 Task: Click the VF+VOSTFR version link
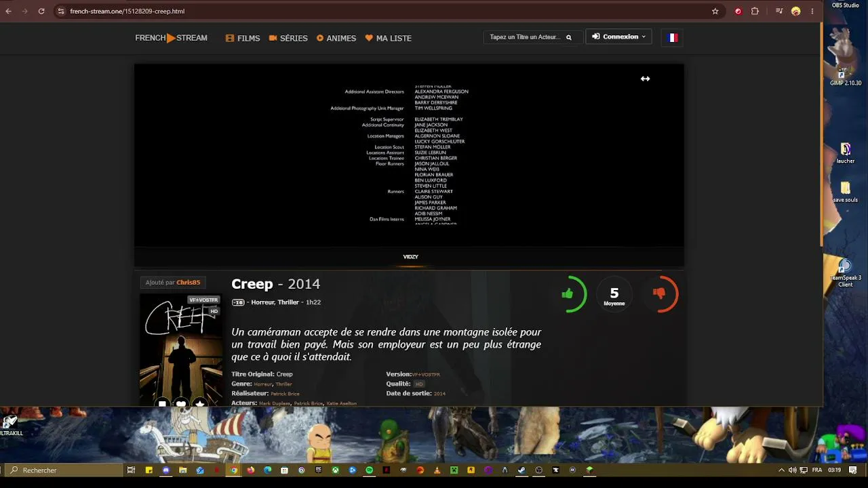pos(426,375)
